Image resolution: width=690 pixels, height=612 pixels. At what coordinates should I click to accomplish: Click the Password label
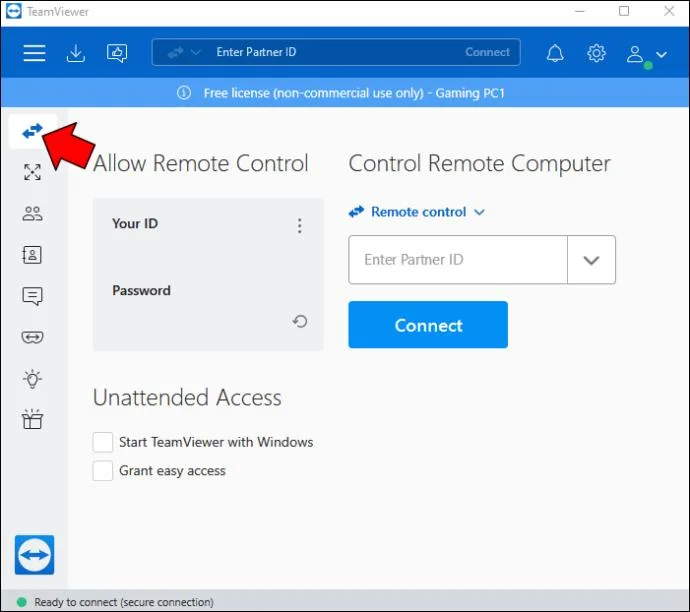(x=141, y=290)
